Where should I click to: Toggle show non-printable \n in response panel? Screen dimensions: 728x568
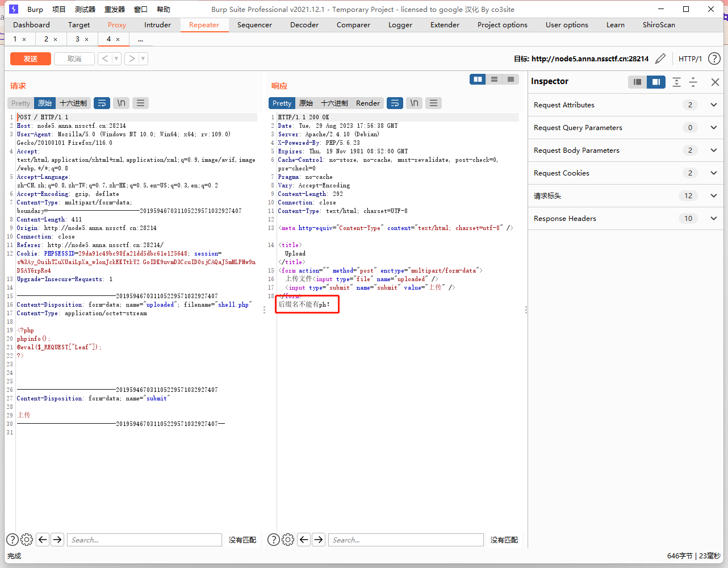(x=414, y=103)
